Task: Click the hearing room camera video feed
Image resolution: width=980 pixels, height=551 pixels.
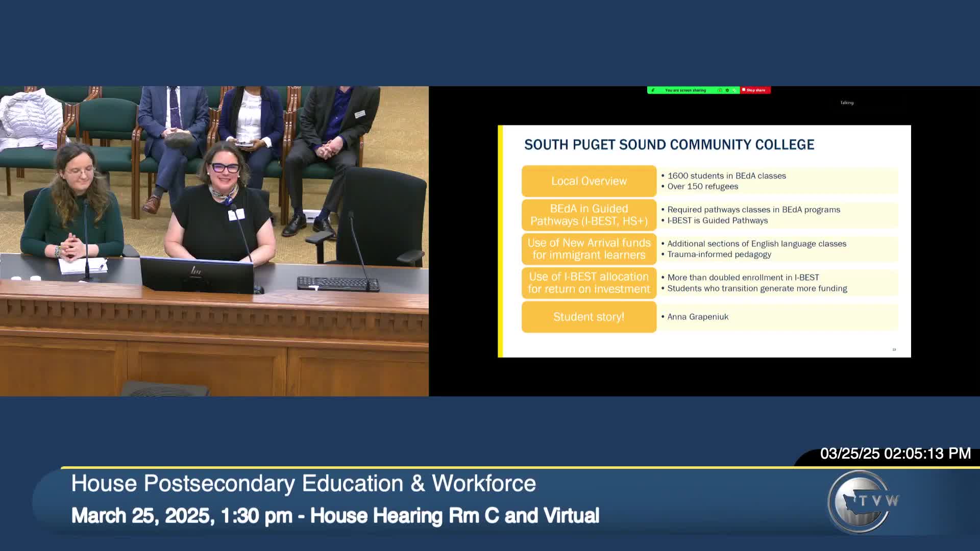Action: (214, 241)
